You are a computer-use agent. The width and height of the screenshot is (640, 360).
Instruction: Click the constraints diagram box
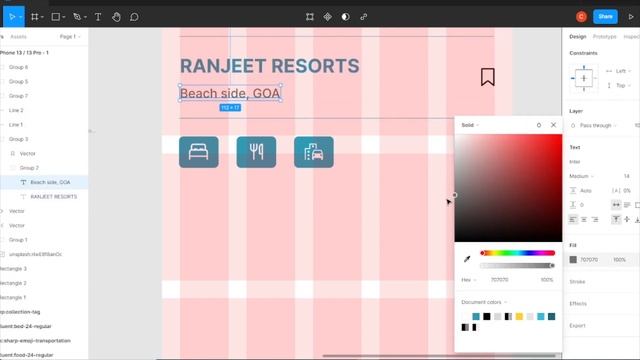pos(584,78)
